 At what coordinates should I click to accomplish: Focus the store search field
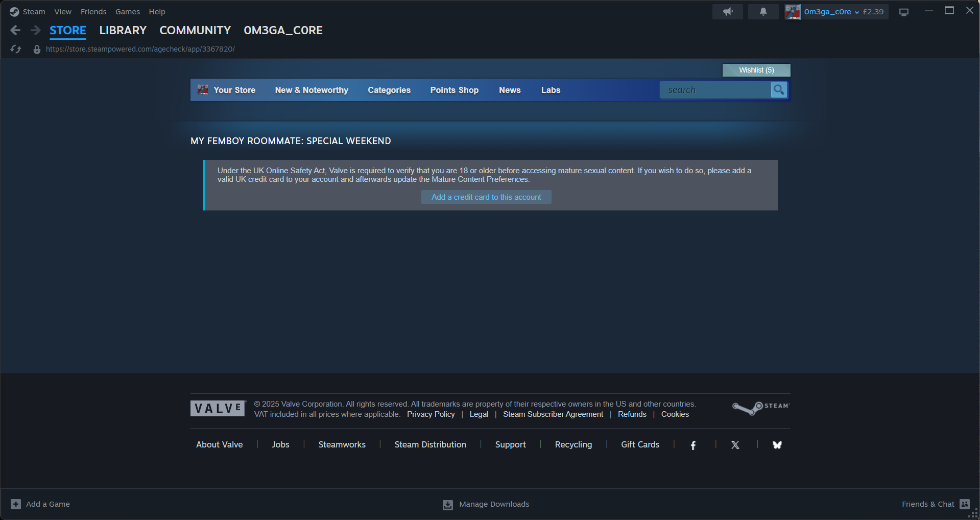[x=715, y=90]
